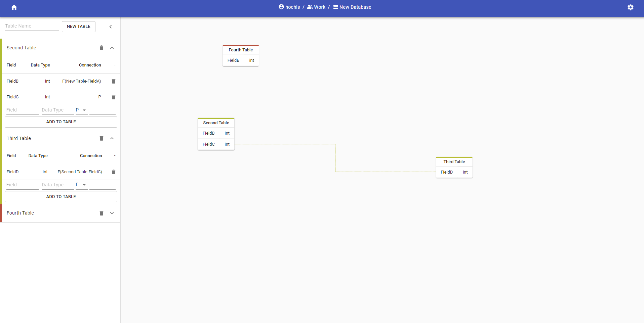Select FieldE row in canvas Fourth Table

[241, 60]
